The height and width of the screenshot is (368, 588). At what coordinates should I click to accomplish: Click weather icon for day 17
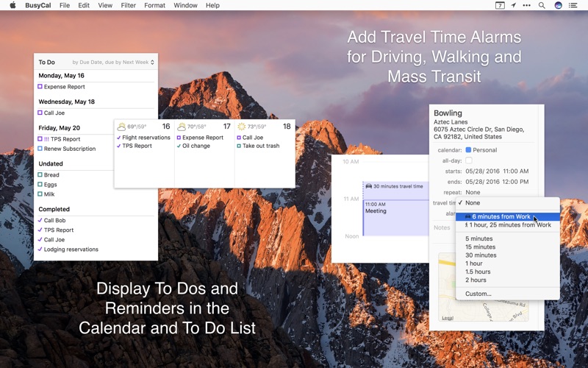(182, 127)
